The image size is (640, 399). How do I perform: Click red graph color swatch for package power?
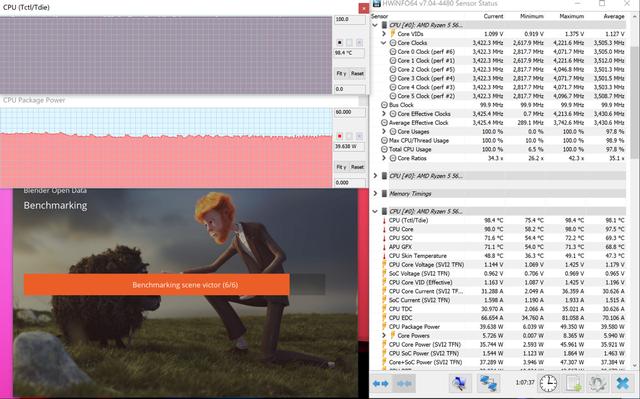click(x=340, y=136)
